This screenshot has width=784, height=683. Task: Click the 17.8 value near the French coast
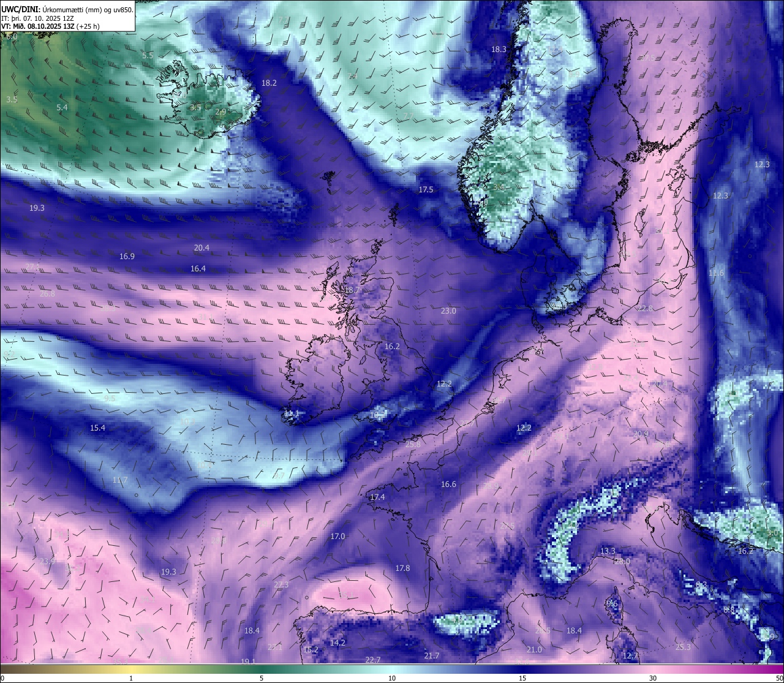(402, 568)
